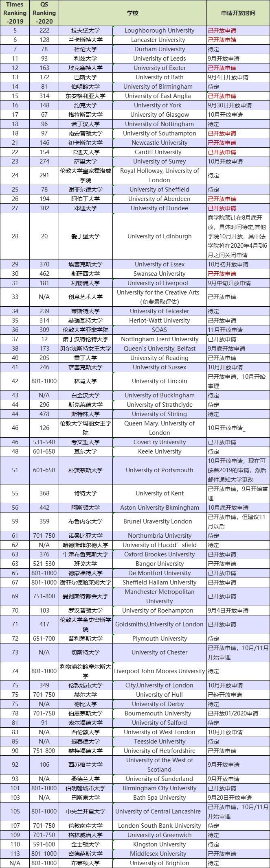Select the '布鲁内尔大学' cell
The width and height of the screenshot is (270, 868).
(x=86, y=521)
